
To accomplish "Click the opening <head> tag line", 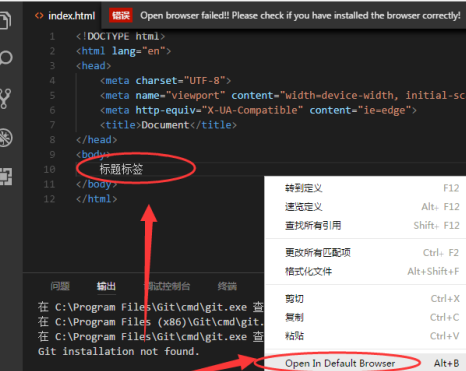I will (x=93, y=66).
